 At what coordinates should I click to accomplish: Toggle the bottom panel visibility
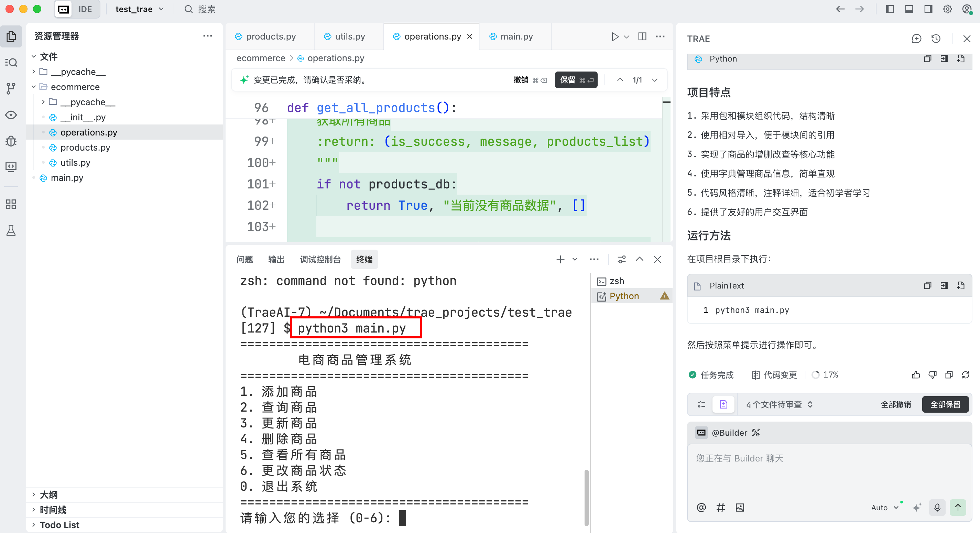click(x=909, y=9)
